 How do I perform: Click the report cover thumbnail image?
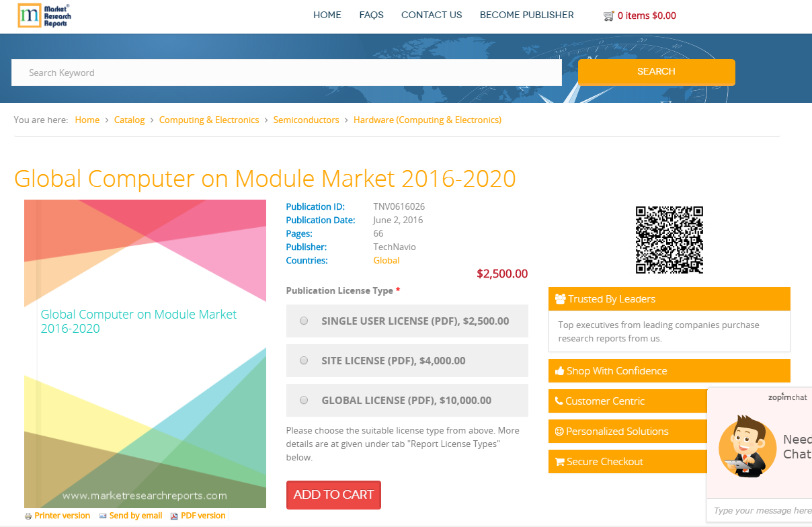pos(145,354)
